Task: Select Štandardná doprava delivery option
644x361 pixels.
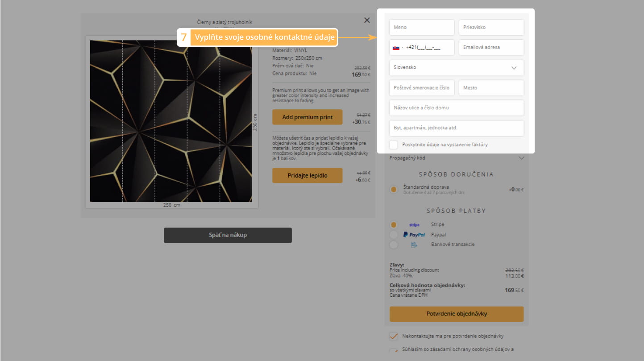Action: click(394, 189)
